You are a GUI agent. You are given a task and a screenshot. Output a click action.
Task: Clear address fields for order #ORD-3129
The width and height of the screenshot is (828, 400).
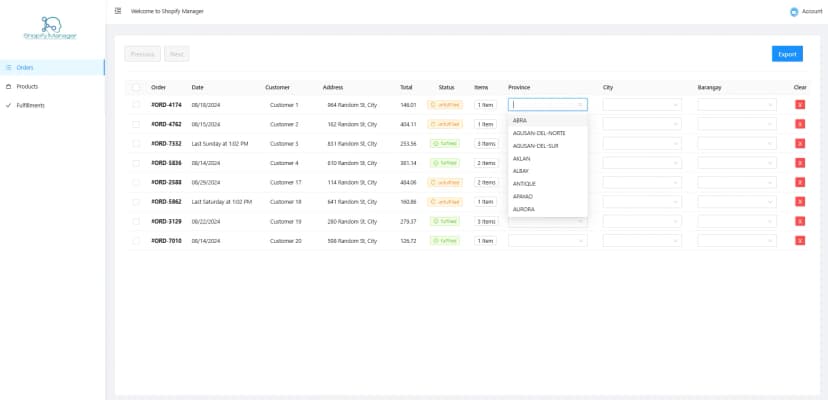[800, 221]
